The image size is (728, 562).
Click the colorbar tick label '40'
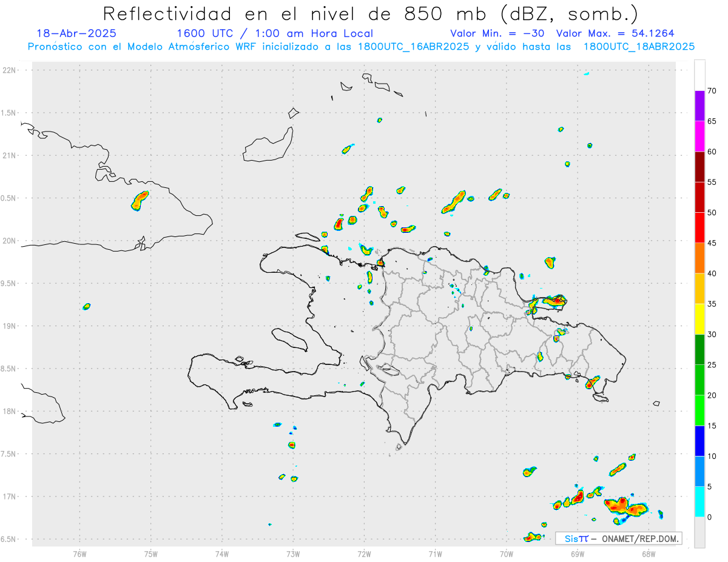(712, 273)
